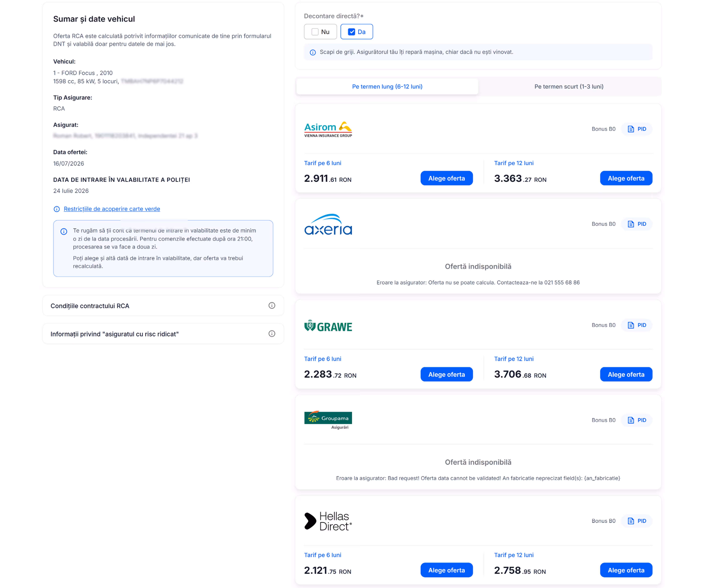This screenshot has height=588, width=704.
Task: Open the PID document for Groupama
Action: click(637, 420)
